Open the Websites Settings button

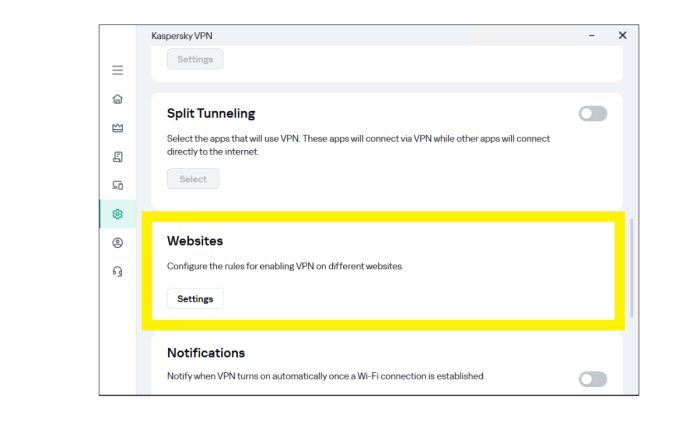[195, 299]
